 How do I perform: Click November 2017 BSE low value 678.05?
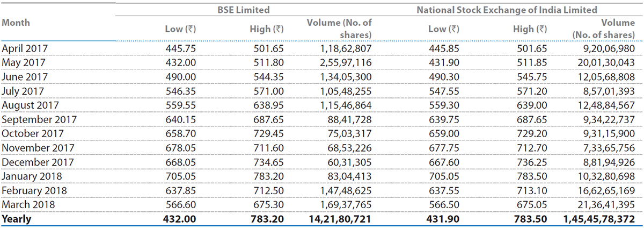pyautogui.click(x=180, y=148)
